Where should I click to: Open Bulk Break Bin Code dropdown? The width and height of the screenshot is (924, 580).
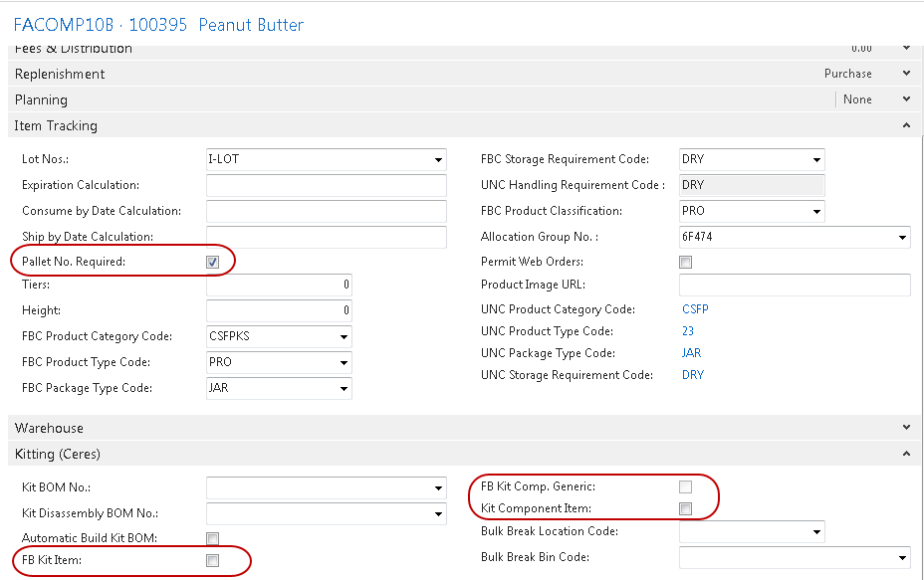tap(902, 558)
